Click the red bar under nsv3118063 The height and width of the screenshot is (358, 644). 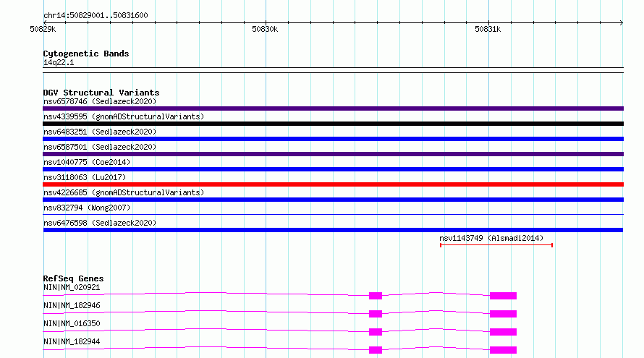(x=333, y=184)
